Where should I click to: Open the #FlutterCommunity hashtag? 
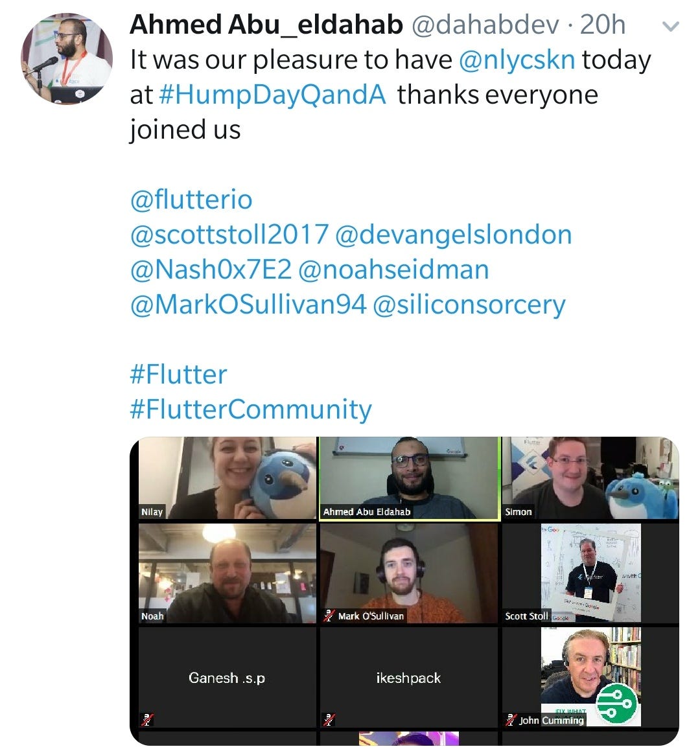click(x=251, y=409)
